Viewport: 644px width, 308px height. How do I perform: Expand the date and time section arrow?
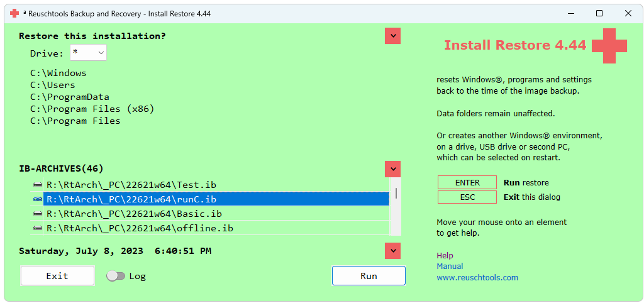392,251
